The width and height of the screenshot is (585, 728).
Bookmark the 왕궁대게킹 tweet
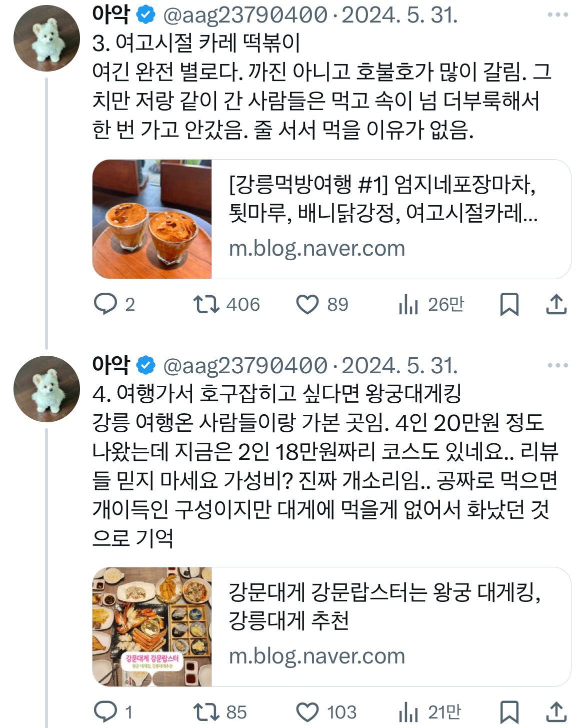(x=509, y=712)
